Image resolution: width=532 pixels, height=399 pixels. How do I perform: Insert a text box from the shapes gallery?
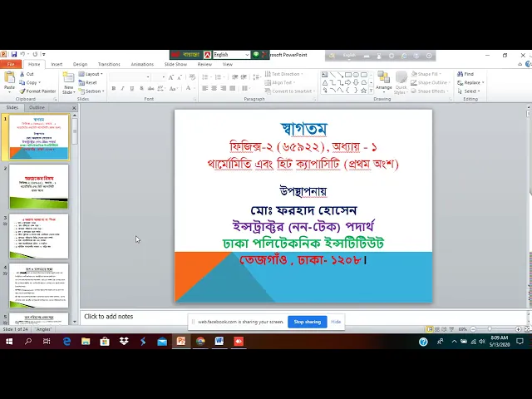click(x=325, y=75)
